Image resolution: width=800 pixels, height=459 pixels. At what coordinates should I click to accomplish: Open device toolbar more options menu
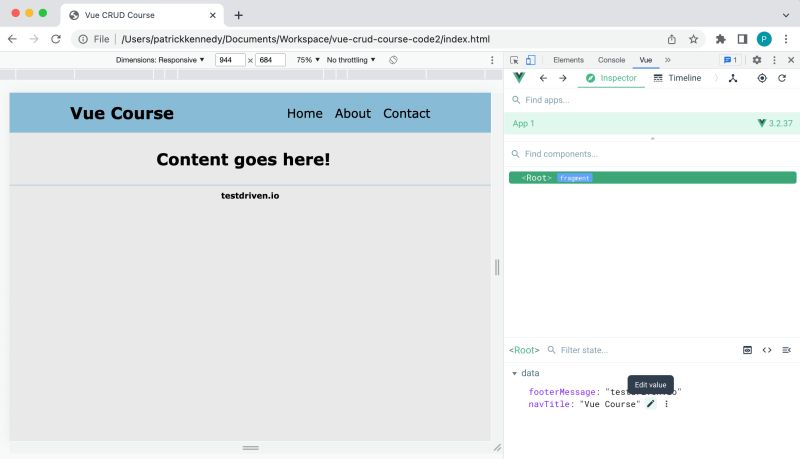[492, 60]
